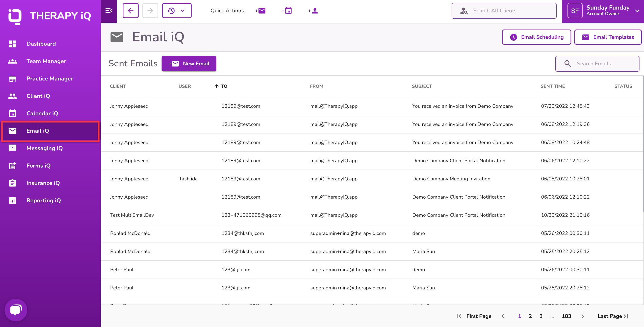Image resolution: width=644 pixels, height=327 pixels.
Task: Open Email Scheduling
Action: pos(537,37)
